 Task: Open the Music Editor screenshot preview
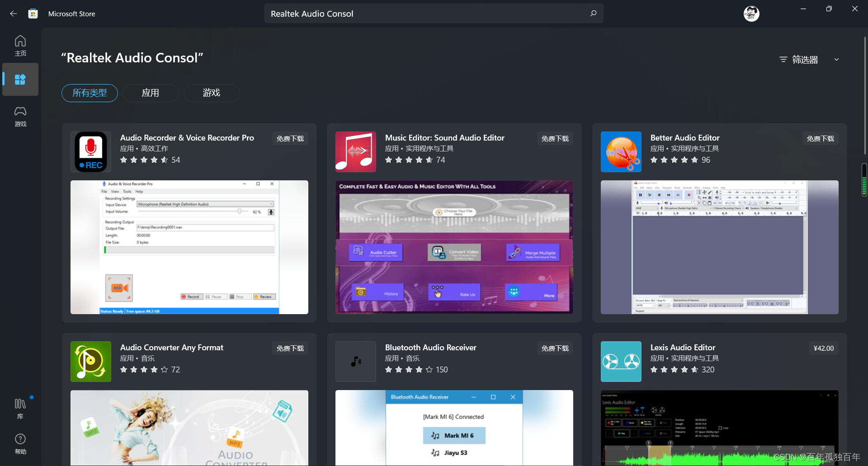[x=454, y=247]
